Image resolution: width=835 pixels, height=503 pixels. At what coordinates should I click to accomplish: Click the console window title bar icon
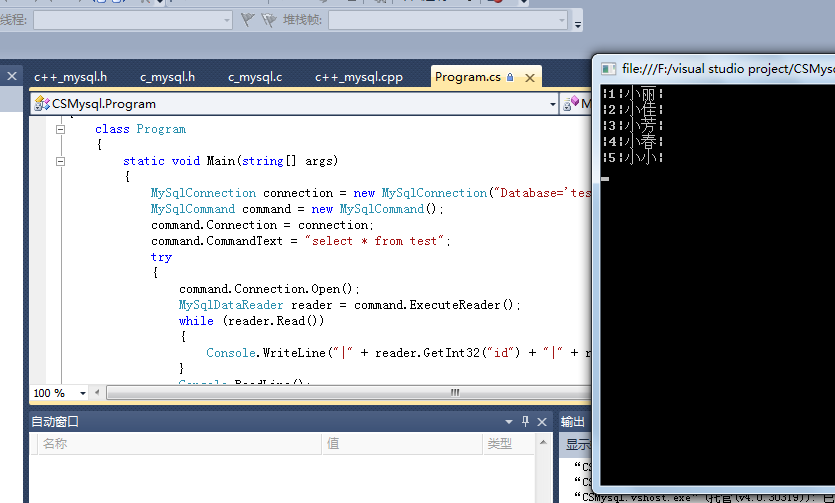(607, 69)
